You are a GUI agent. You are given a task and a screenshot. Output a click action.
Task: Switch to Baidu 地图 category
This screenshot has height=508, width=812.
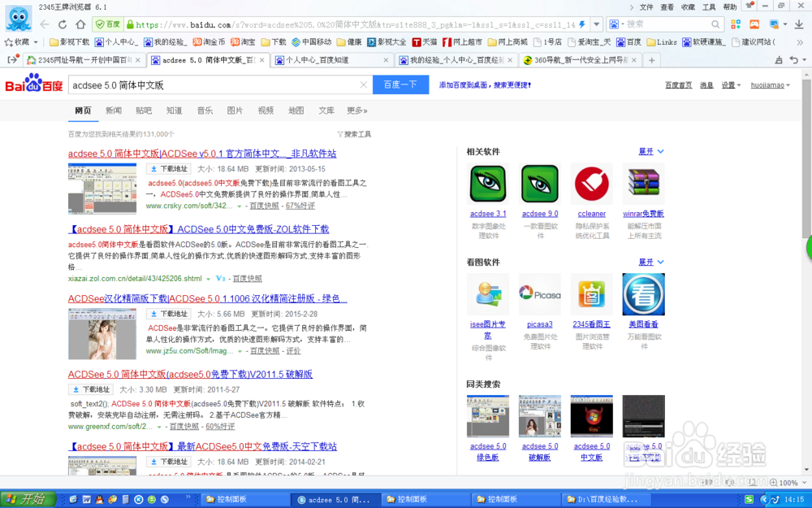296,111
